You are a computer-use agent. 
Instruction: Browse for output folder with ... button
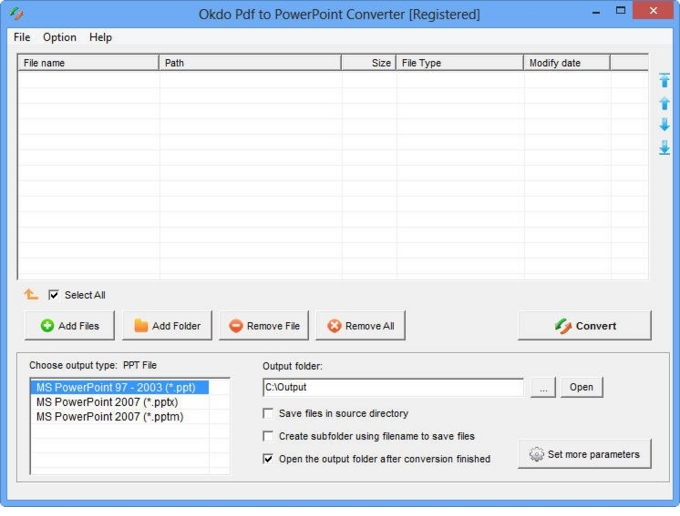(x=543, y=387)
